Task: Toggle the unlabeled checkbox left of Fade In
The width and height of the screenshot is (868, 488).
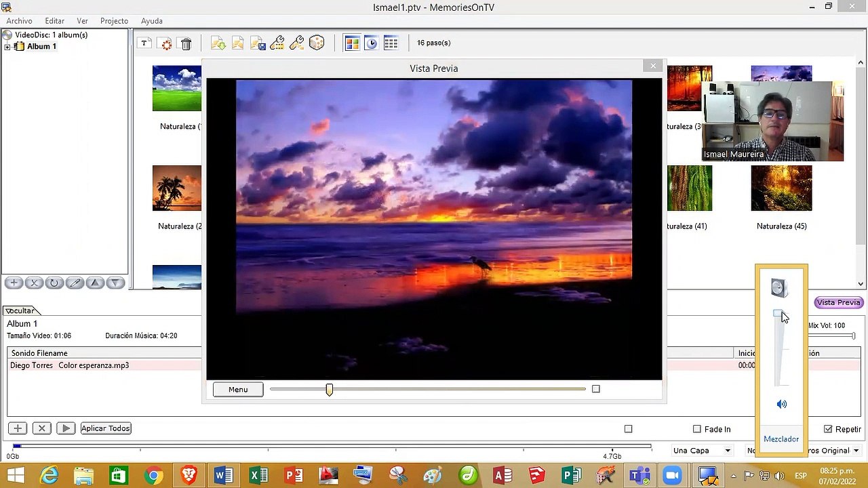Action: click(x=628, y=429)
